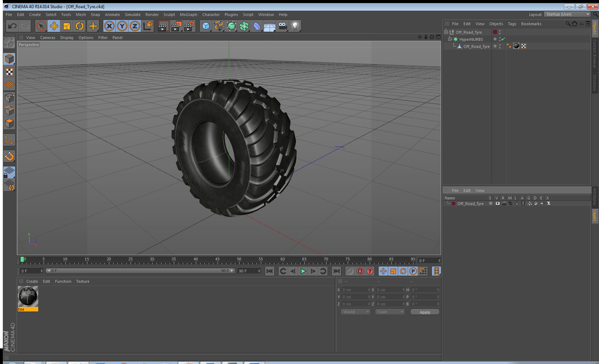Open the Mesh menu
The width and height of the screenshot is (599, 364).
[81, 15]
